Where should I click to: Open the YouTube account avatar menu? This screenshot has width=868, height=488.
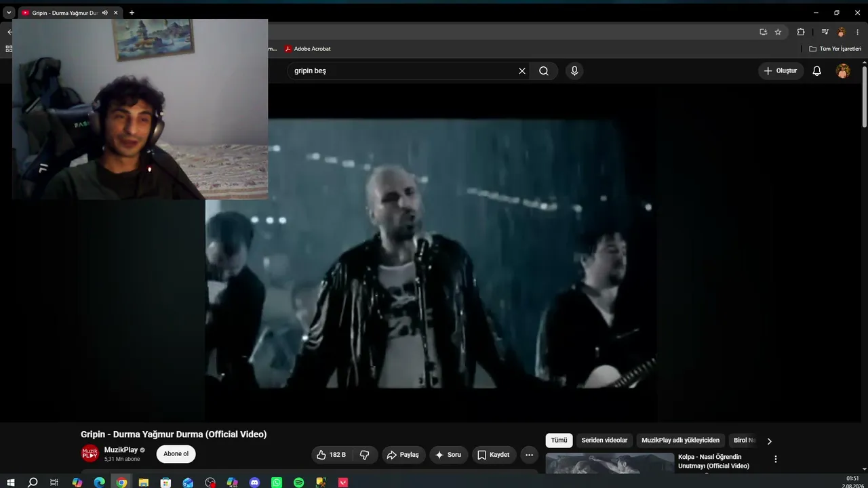pos(843,70)
